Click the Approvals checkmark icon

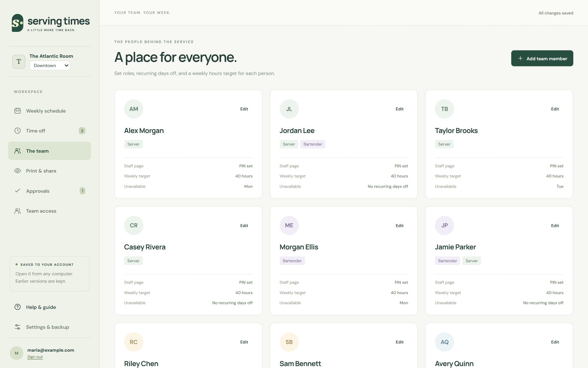click(x=17, y=191)
